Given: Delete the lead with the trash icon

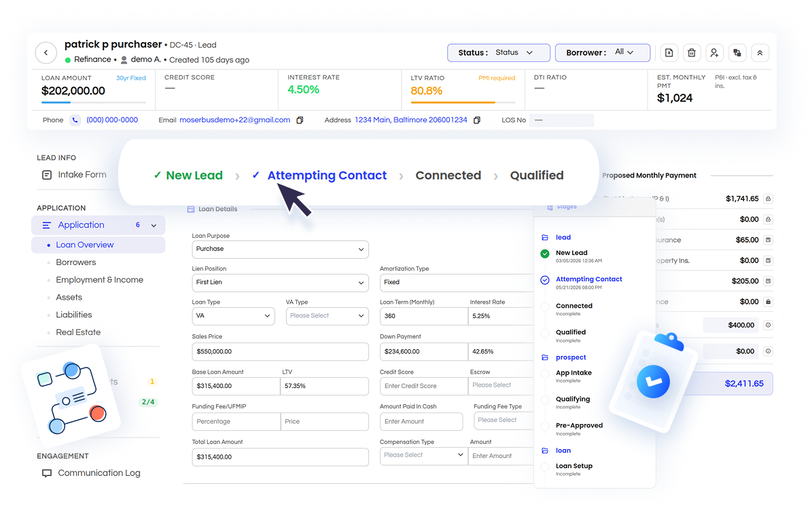Looking at the screenshot, I should click(x=691, y=53).
